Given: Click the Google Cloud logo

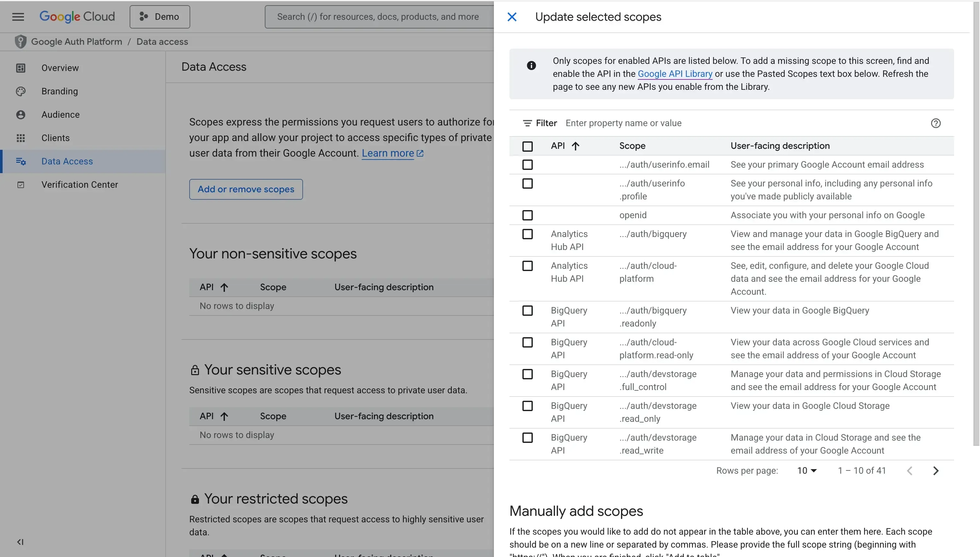Looking at the screenshot, I should coord(77,17).
